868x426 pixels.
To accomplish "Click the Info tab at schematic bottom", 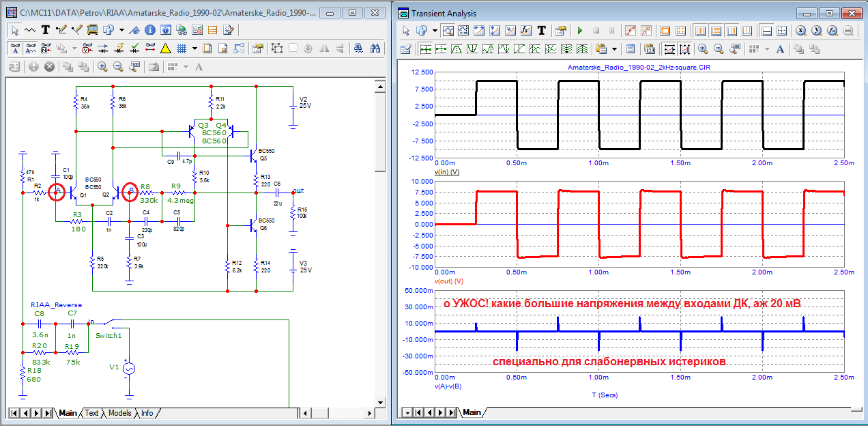I will point(147,413).
